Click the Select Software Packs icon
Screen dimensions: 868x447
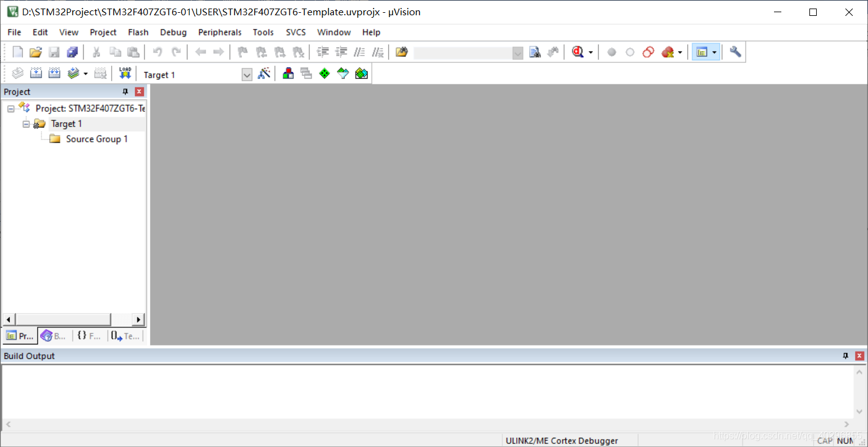[x=343, y=74]
